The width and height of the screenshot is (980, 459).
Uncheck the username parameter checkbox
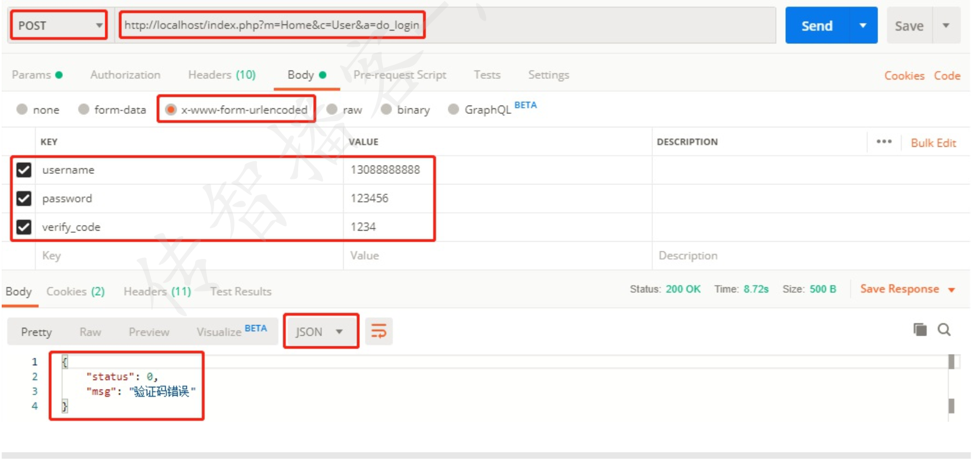[x=24, y=169]
